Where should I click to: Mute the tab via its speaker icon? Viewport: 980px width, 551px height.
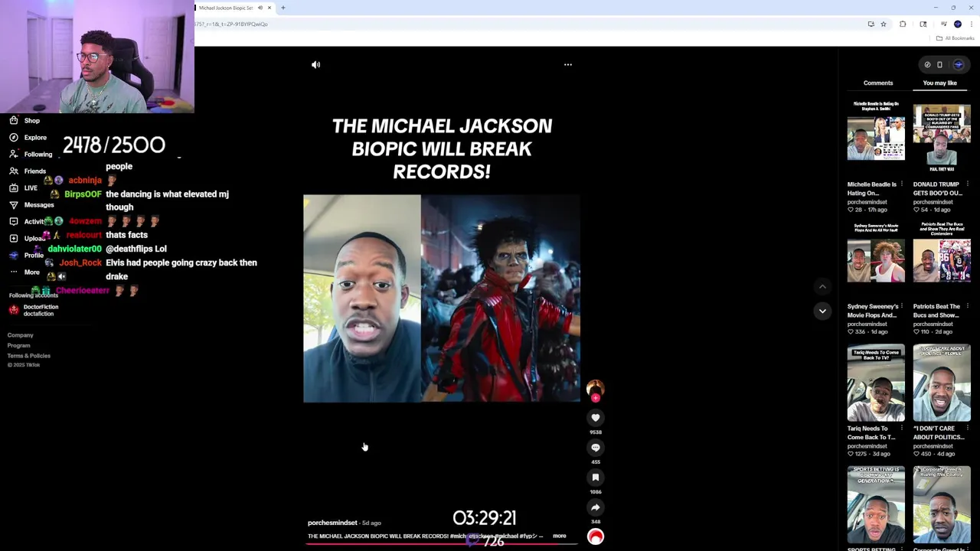(260, 8)
